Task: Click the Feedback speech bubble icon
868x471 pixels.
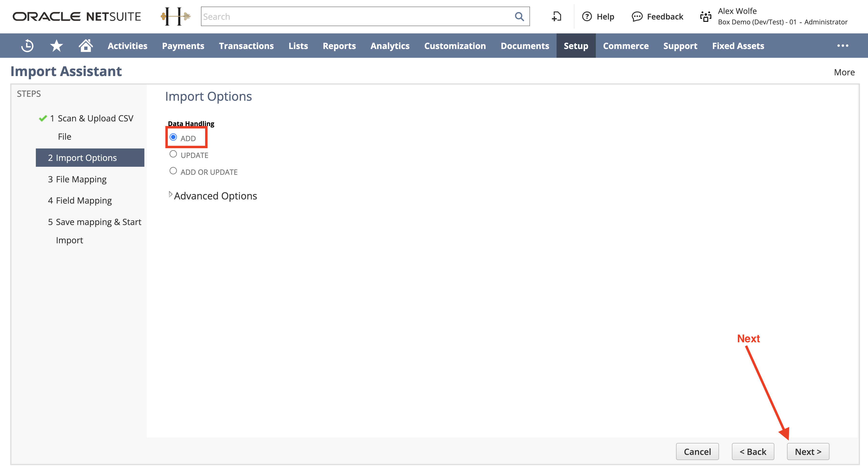Action: point(637,17)
